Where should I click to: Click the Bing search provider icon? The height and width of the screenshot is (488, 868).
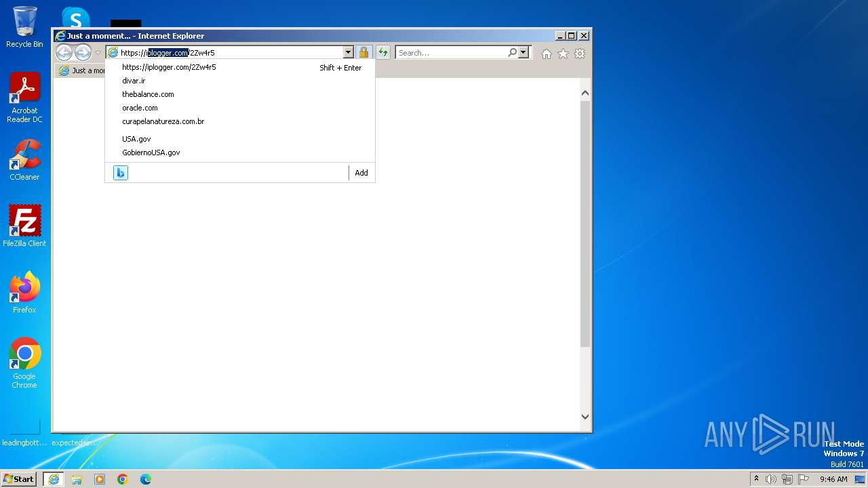(x=121, y=173)
